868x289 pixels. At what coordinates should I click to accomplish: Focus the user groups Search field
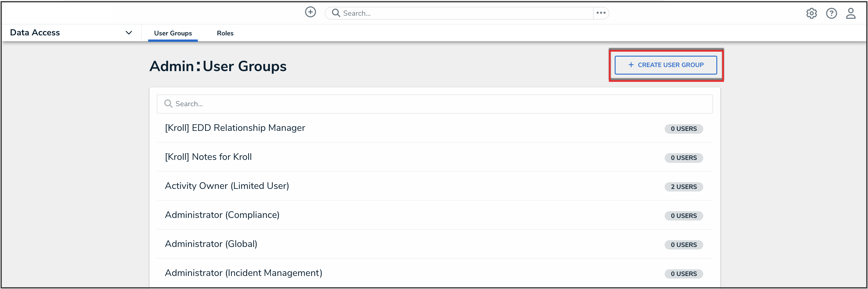coord(438,104)
